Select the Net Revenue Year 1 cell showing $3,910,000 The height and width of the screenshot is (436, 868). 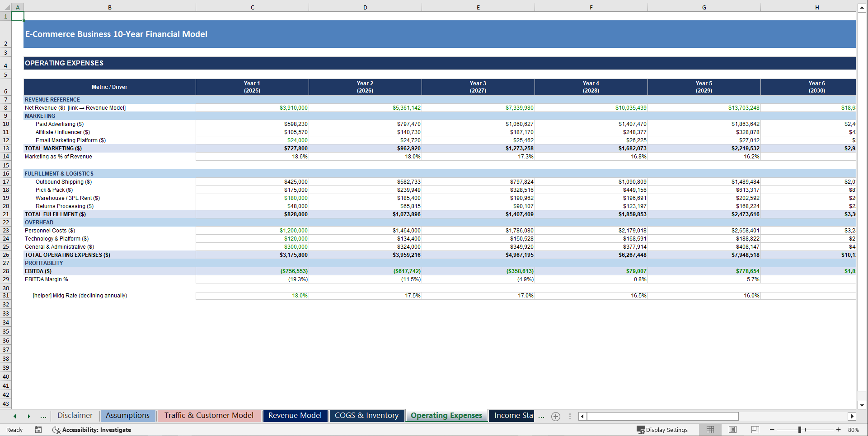[252, 107]
